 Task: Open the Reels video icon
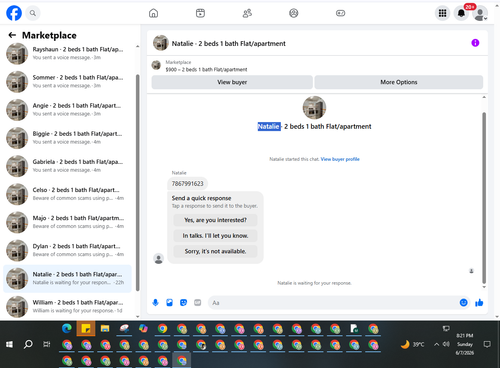point(200,13)
